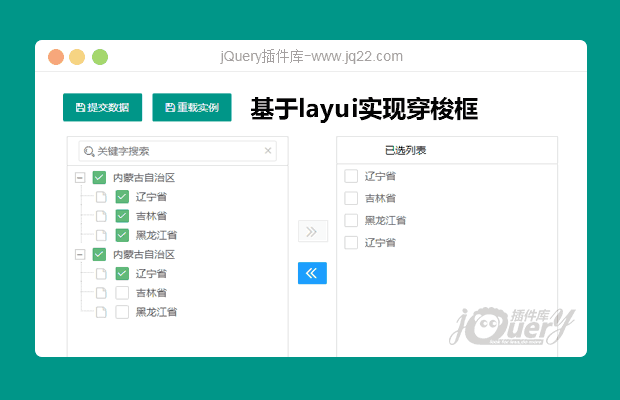The image size is (620, 400).
Task: Click the magnifier icon in the search box
Action: (89, 151)
